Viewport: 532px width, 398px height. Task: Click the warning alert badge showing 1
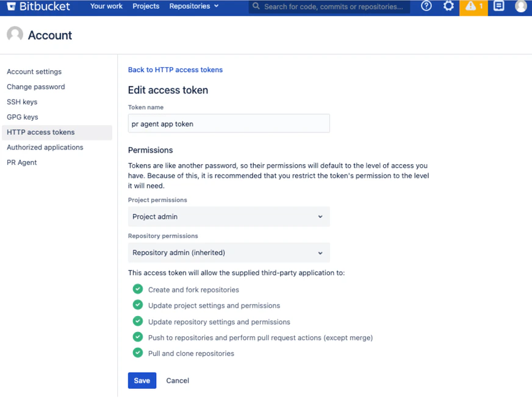[x=473, y=7]
